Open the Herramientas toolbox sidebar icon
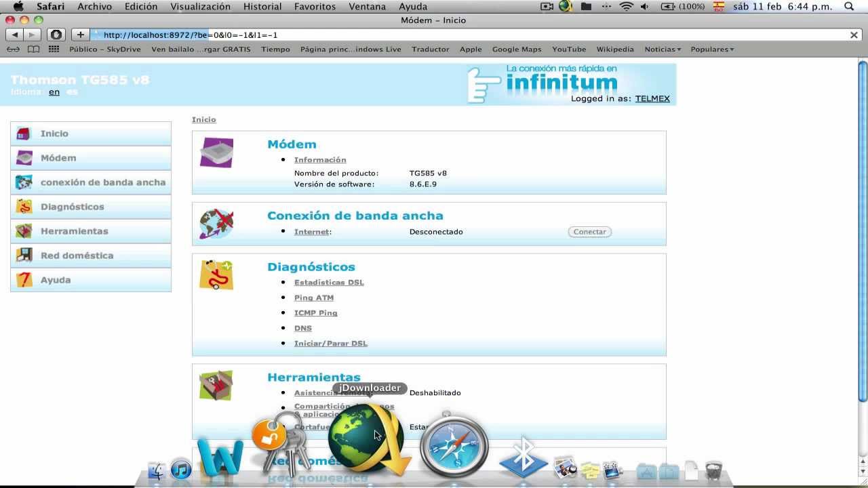 coord(24,231)
